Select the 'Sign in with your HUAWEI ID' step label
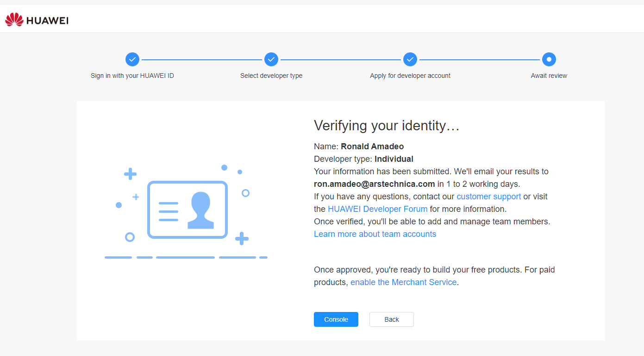 point(132,76)
